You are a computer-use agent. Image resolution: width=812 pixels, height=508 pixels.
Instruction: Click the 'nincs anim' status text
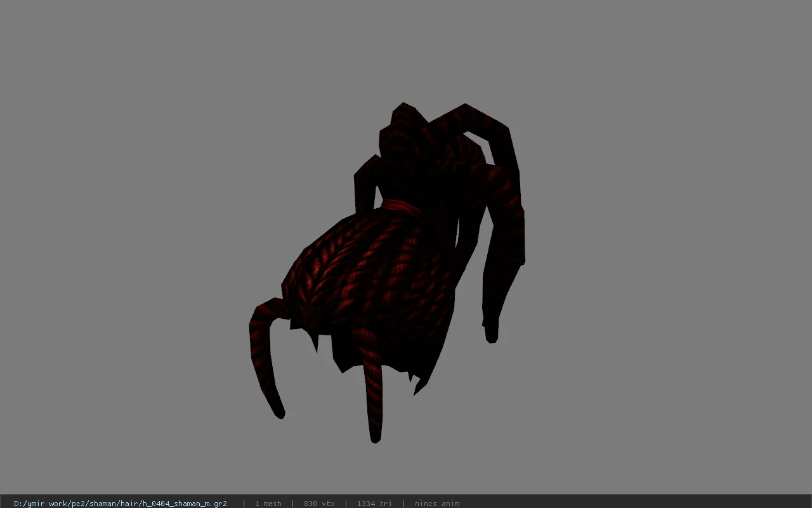pos(437,504)
